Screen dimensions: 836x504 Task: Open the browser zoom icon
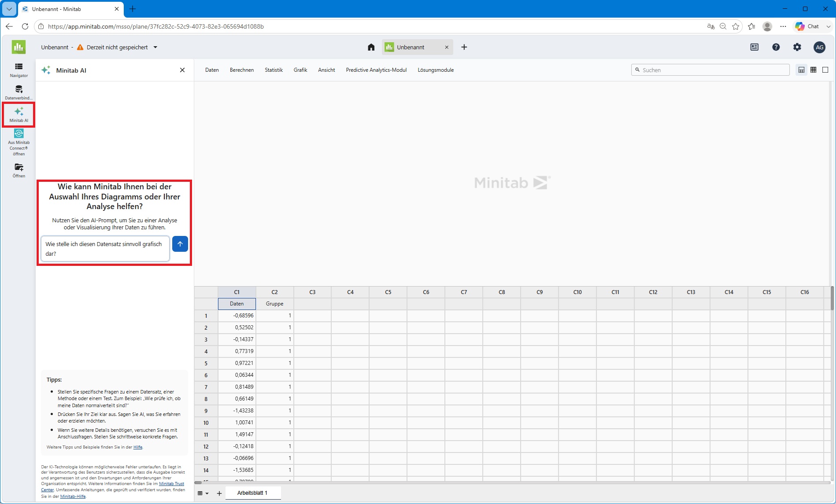point(723,26)
